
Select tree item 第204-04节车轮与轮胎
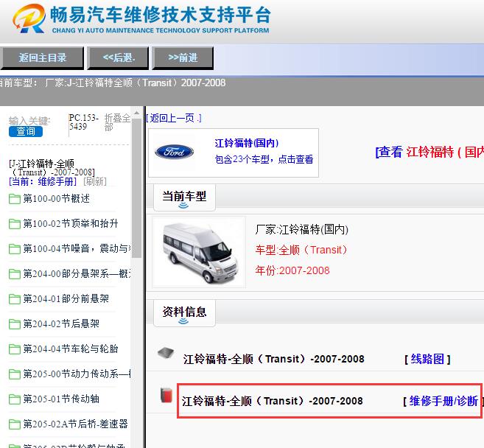pyautogui.click(x=71, y=349)
